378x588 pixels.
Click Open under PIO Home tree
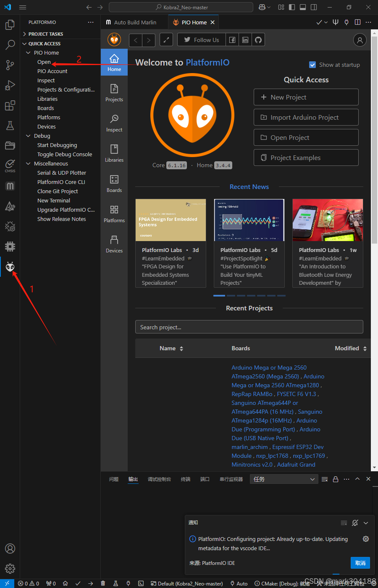pos(44,62)
